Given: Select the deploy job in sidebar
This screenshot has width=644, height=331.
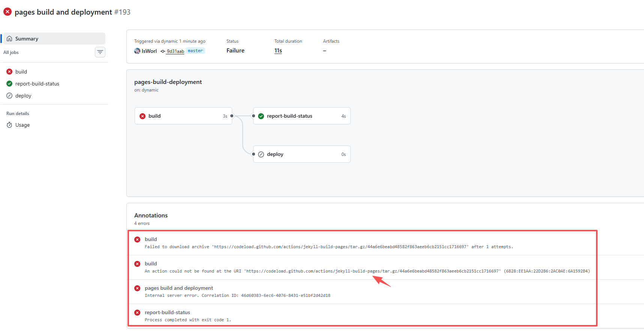Looking at the screenshot, I should click(23, 96).
